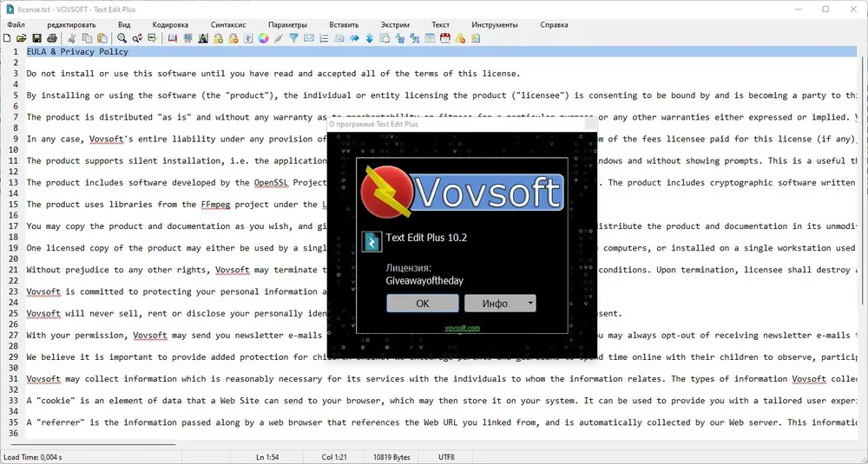Open the Инструменты menu
This screenshot has height=464, width=868.
point(495,25)
